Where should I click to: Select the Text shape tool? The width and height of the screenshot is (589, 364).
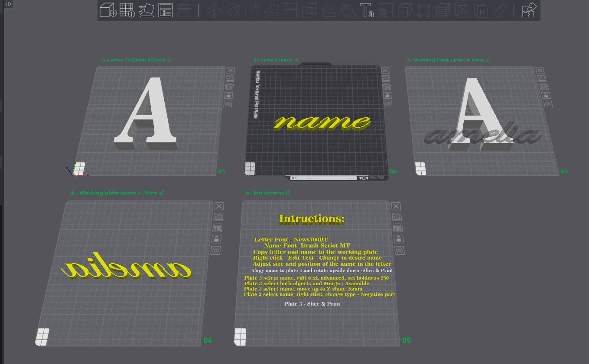pos(367,10)
